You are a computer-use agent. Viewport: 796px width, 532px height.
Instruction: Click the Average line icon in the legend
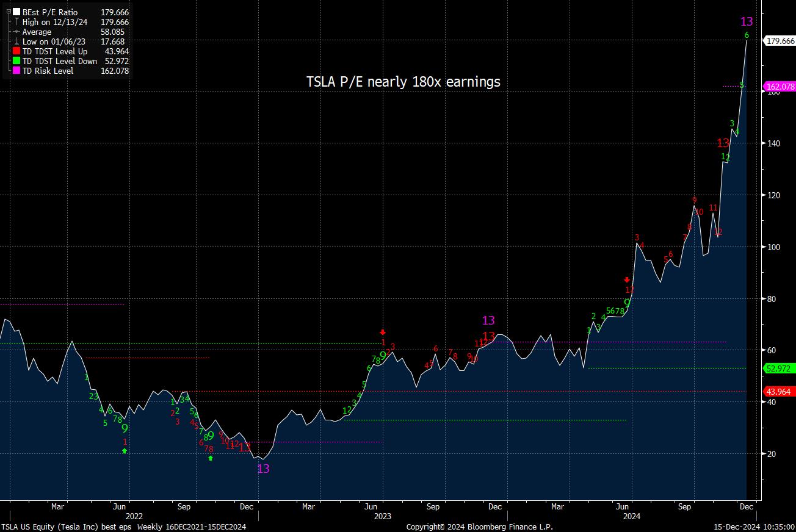(x=16, y=32)
